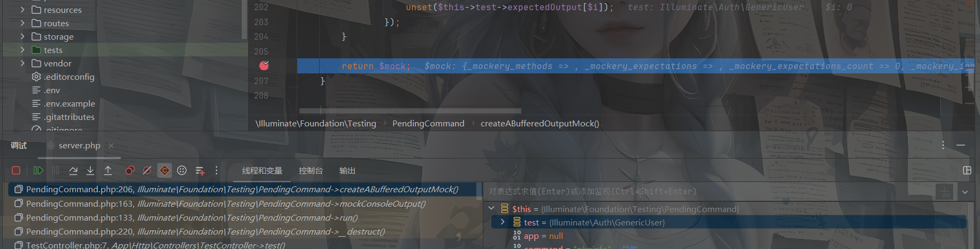Screen dimensions: 980x249
Task: Select the PendingCommand.php:163 stack frame
Action: click(226, 203)
